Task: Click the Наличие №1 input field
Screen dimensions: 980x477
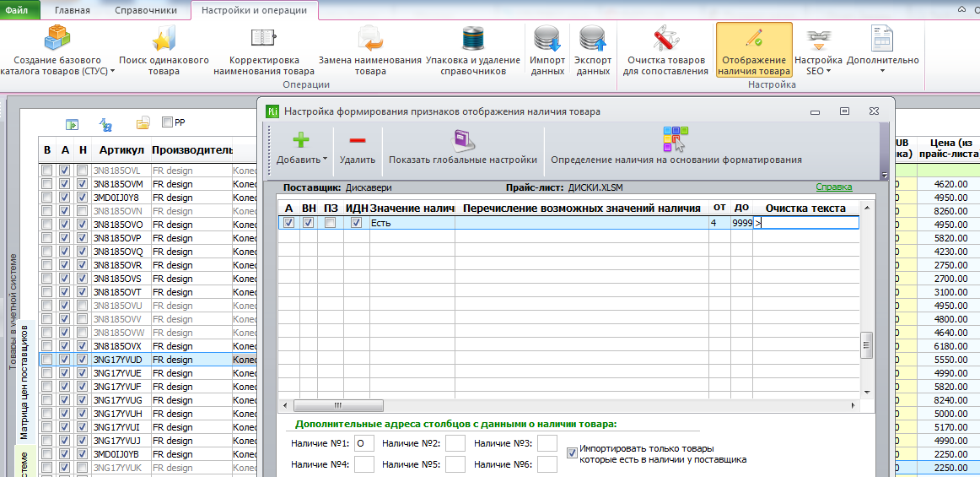Action: (363, 443)
